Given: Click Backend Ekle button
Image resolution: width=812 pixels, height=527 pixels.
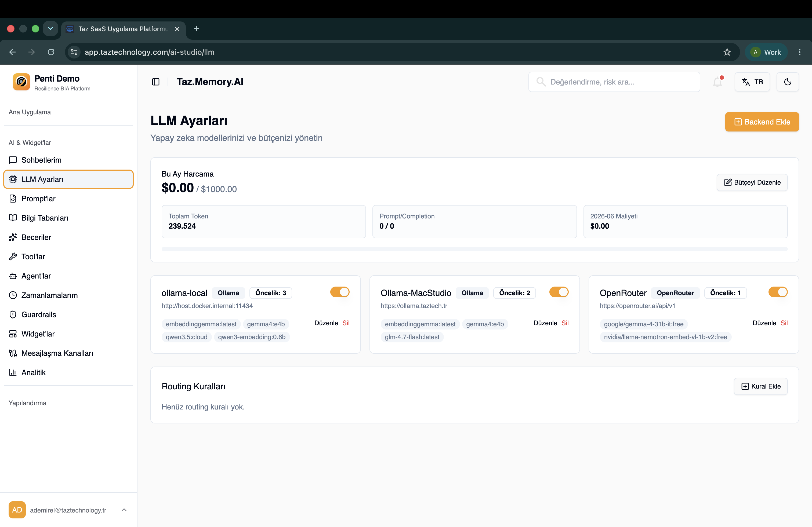Looking at the screenshot, I should pyautogui.click(x=762, y=122).
